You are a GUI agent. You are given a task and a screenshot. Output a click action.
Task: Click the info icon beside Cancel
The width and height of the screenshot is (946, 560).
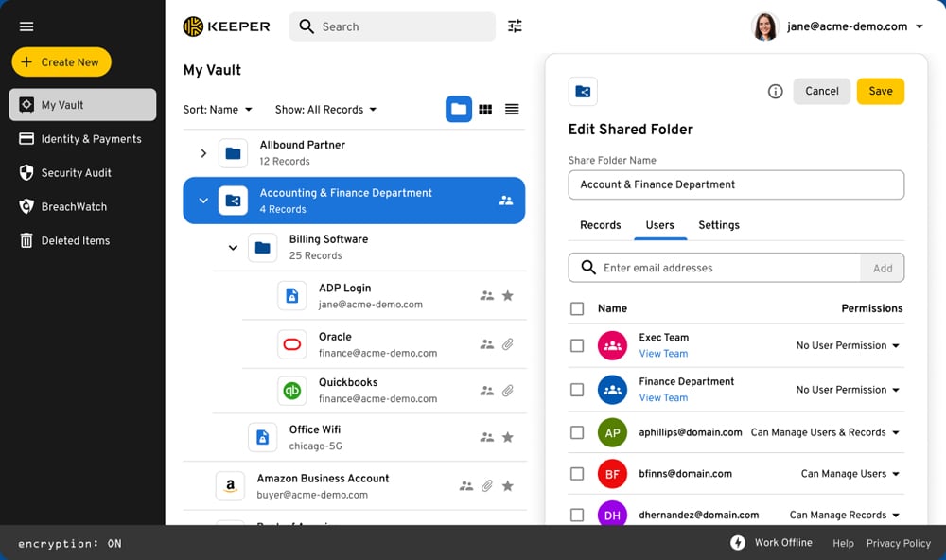(x=775, y=92)
